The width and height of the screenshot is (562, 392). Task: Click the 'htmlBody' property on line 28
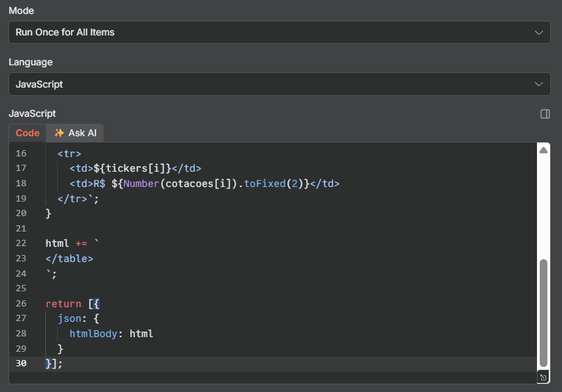click(93, 334)
